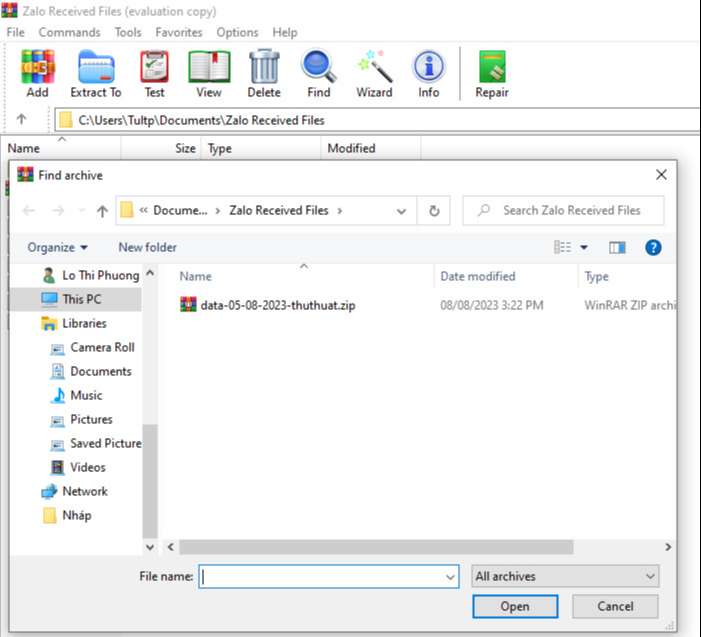Click the Add archive toolbar icon
This screenshot has height=637, width=701.
[38, 67]
